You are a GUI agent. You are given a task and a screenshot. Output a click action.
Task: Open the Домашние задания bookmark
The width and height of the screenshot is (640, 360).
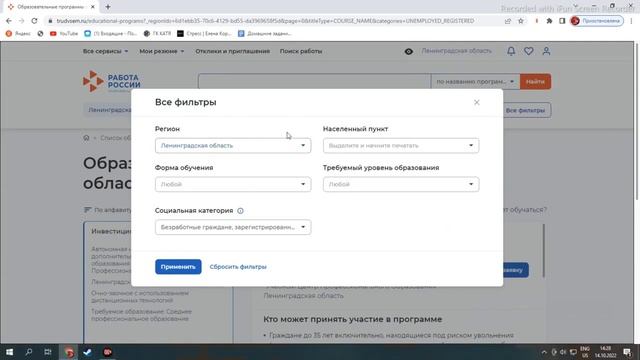click(264, 34)
